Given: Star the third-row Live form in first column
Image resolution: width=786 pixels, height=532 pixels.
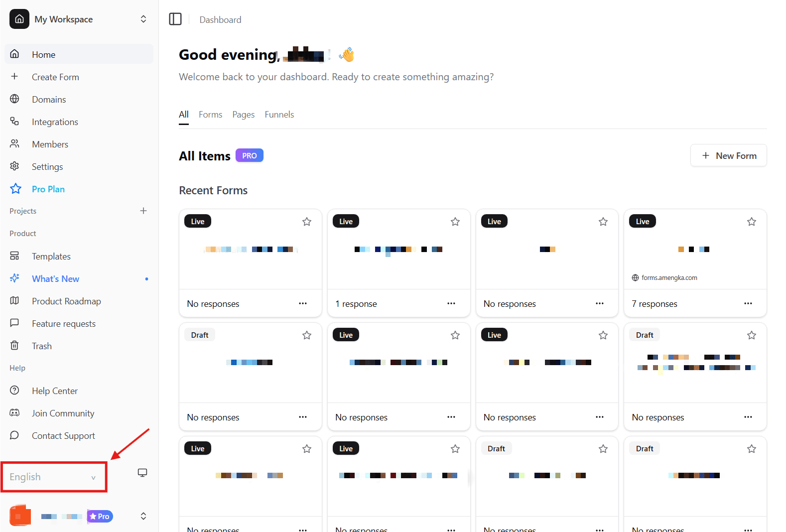Looking at the screenshot, I should [x=307, y=449].
